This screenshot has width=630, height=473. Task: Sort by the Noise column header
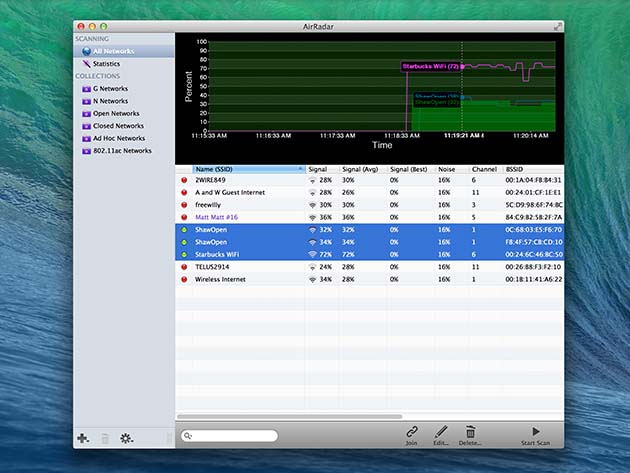coord(452,169)
